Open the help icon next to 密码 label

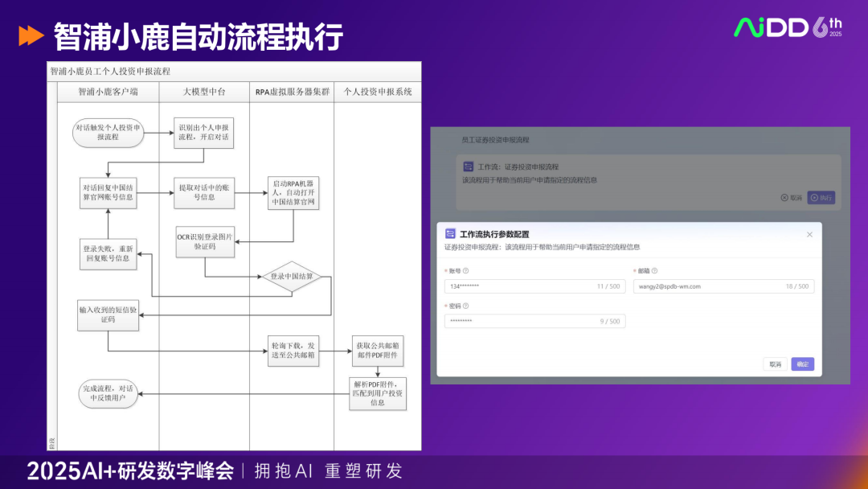coord(466,306)
